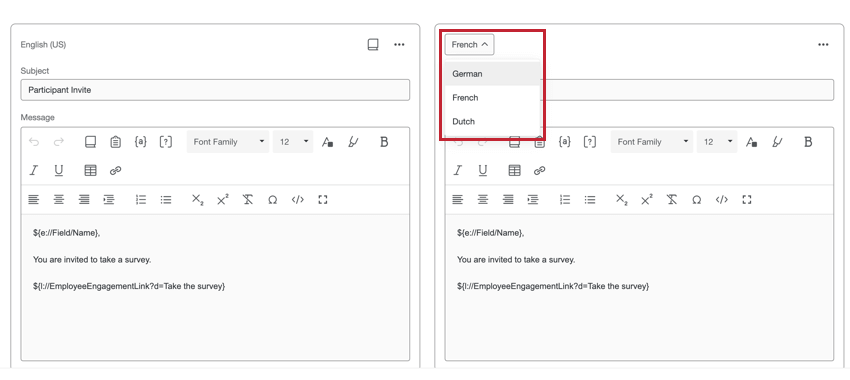The image size is (850, 380).
Task: Click the [?] icon in the English editor
Action: tap(166, 142)
